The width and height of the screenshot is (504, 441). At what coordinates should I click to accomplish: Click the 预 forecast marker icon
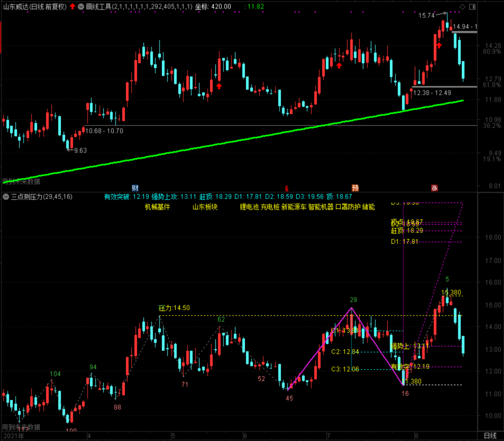tap(355, 188)
